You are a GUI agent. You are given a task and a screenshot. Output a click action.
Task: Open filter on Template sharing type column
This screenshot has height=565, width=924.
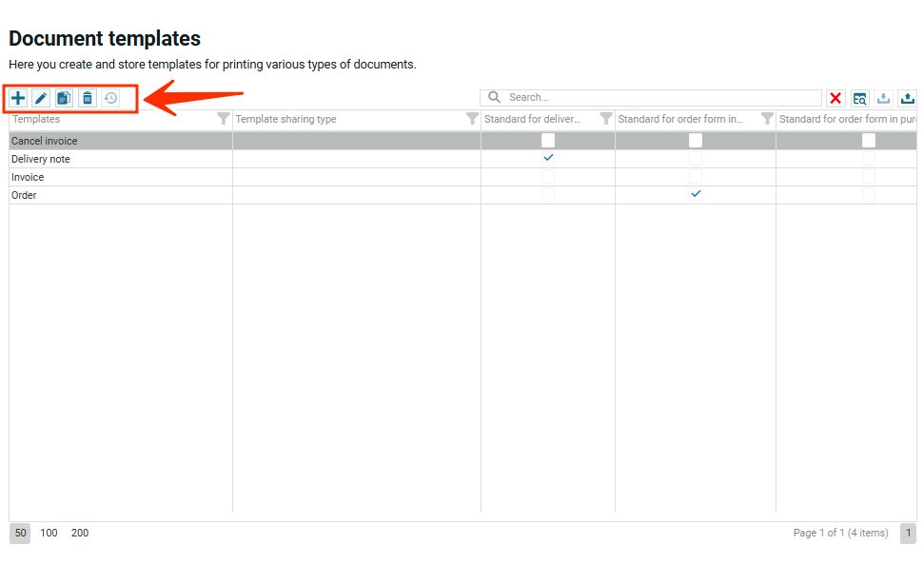pyautogui.click(x=472, y=119)
